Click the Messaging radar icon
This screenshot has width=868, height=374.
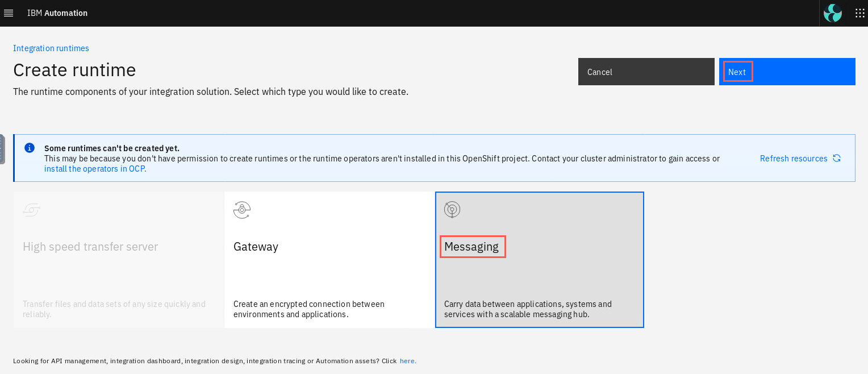tap(452, 210)
